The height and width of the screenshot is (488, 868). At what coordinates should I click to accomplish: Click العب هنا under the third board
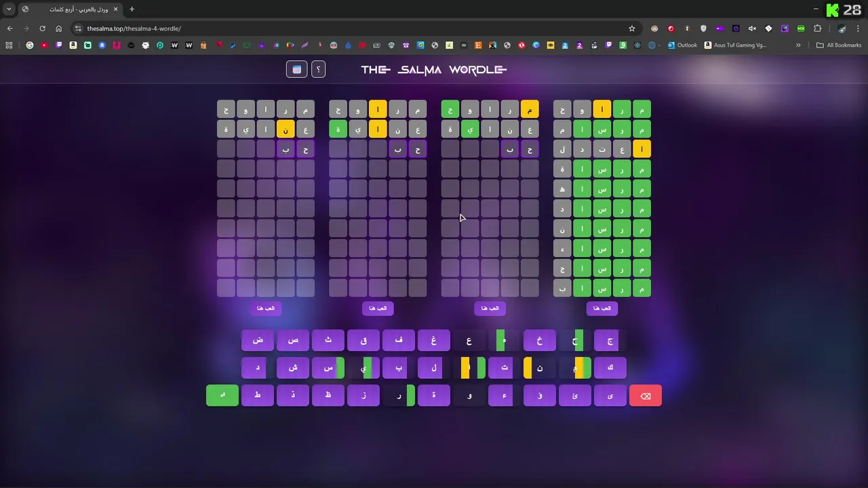tap(490, 308)
